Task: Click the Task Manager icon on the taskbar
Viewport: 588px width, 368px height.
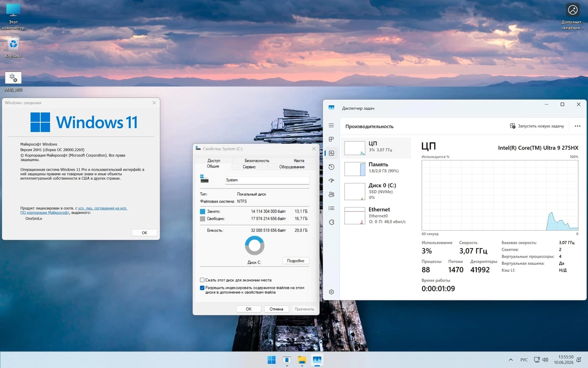Action: pos(317,360)
